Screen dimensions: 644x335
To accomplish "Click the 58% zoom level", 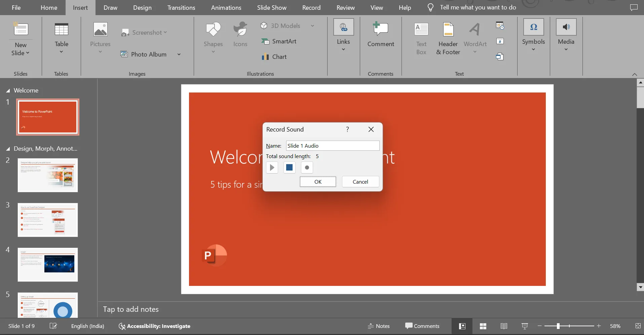I will 615,326.
